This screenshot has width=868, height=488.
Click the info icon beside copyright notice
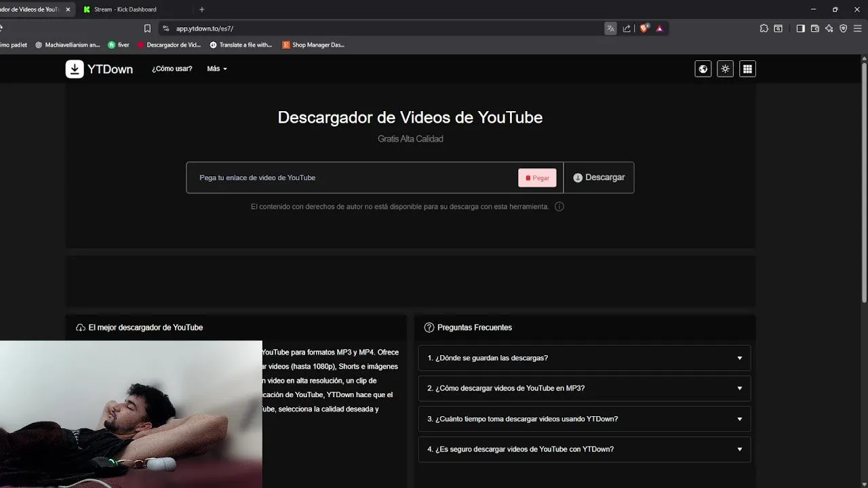(x=559, y=207)
